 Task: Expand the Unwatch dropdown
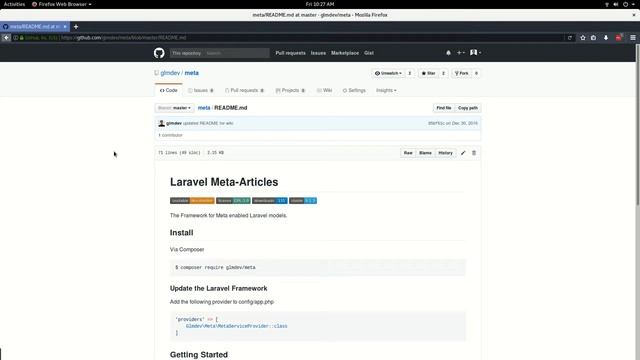388,73
